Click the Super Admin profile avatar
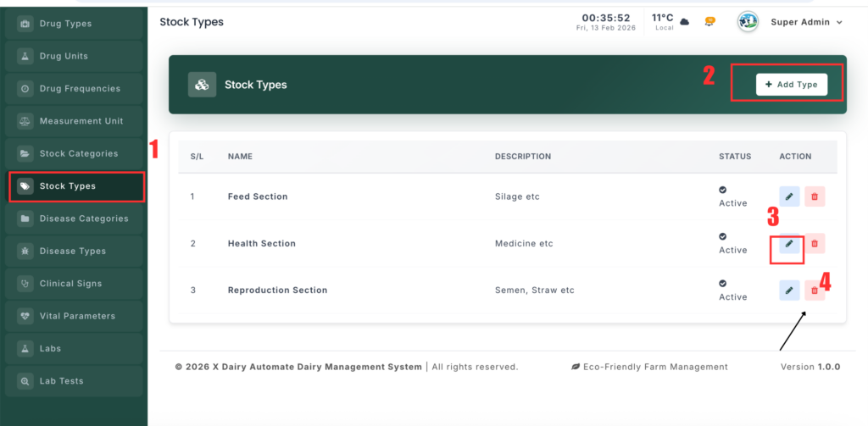The width and height of the screenshot is (868, 426). tap(748, 22)
